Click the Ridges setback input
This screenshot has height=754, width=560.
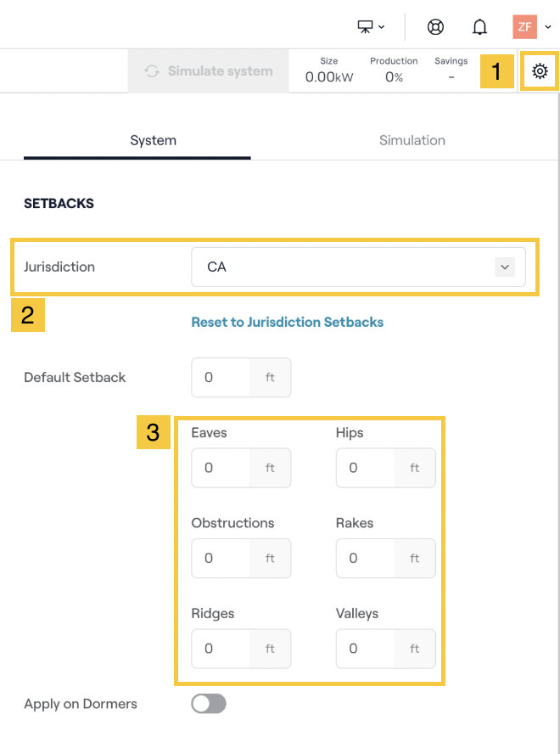[221, 649]
